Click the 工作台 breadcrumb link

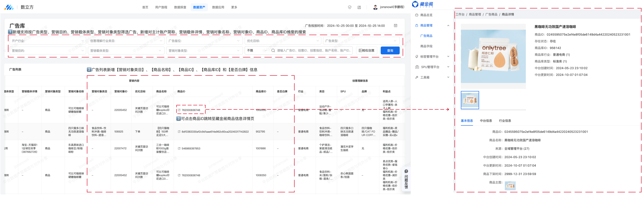pos(460,14)
